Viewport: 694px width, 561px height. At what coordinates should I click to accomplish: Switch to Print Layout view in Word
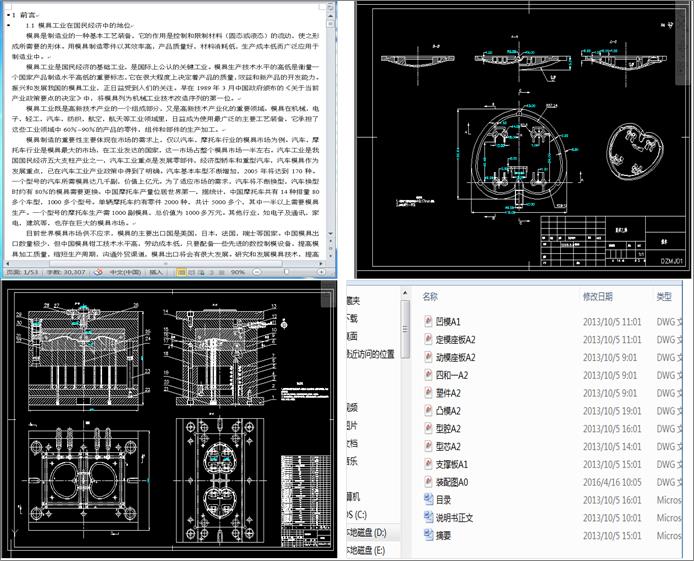[181, 272]
